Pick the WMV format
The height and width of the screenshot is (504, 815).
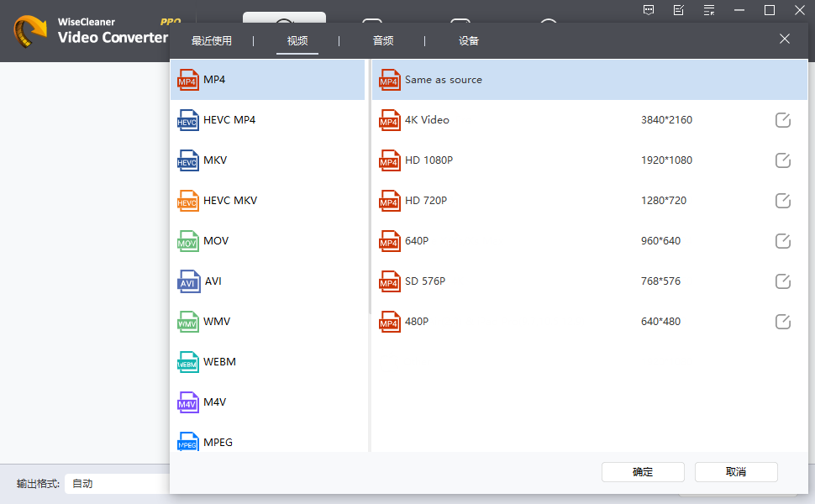(x=267, y=322)
